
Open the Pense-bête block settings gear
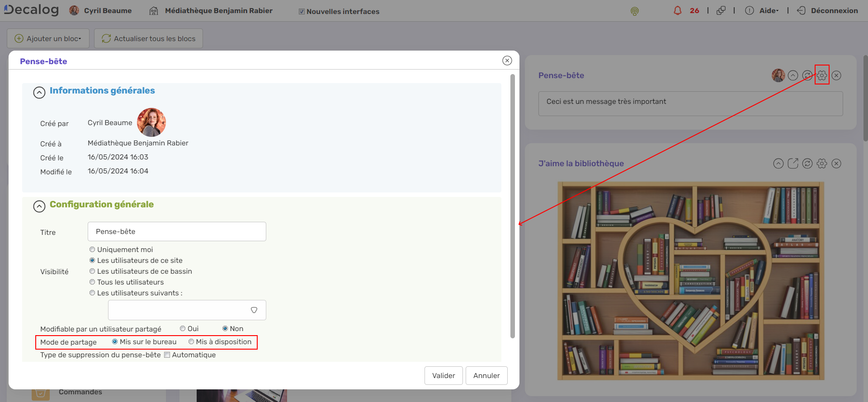tap(821, 75)
